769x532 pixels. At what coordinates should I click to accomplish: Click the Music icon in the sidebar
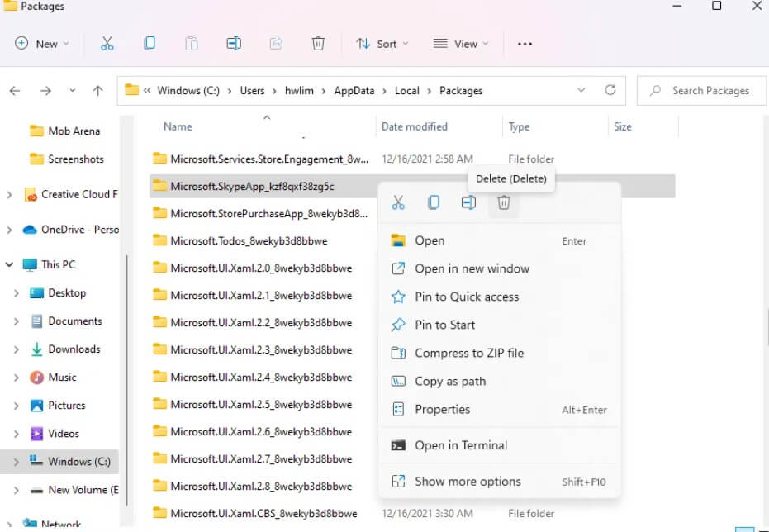tap(37, 377)
